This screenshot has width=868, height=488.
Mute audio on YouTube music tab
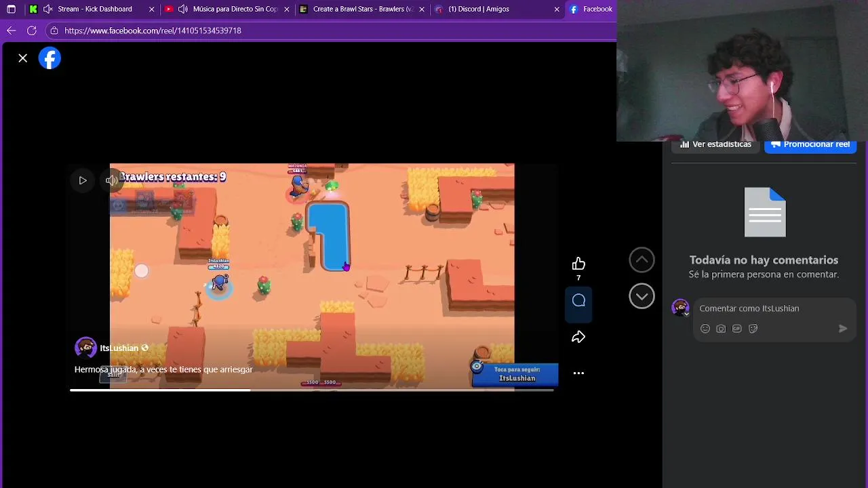click(183, 9)
